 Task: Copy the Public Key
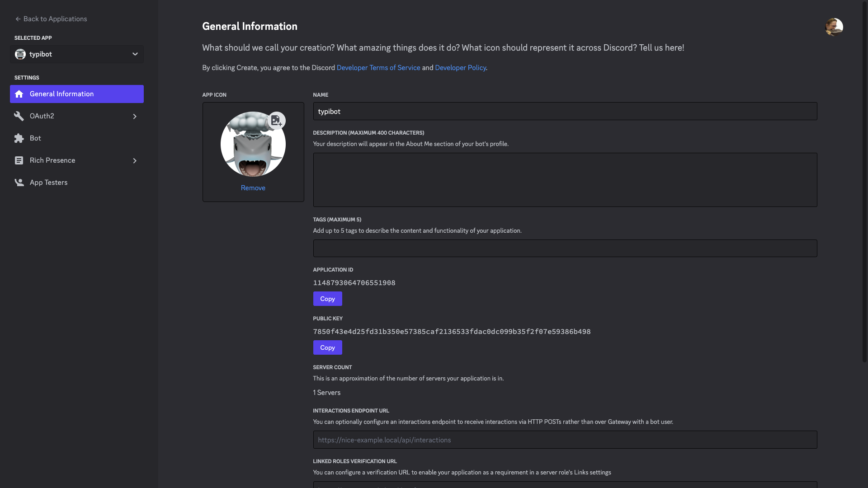tap(328, 347)
